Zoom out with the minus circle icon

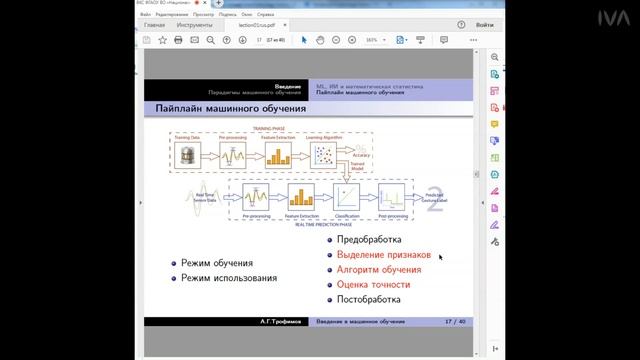tap(336, 40)
